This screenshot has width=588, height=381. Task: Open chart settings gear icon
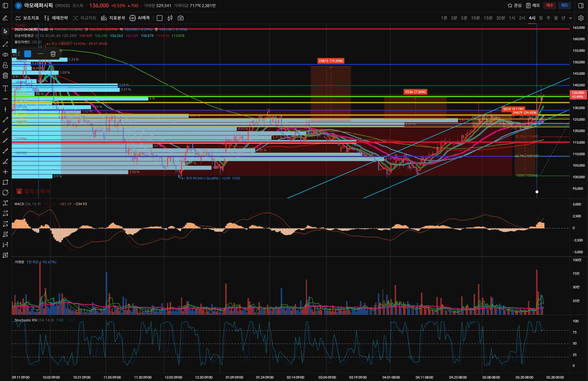click(581, 18)
